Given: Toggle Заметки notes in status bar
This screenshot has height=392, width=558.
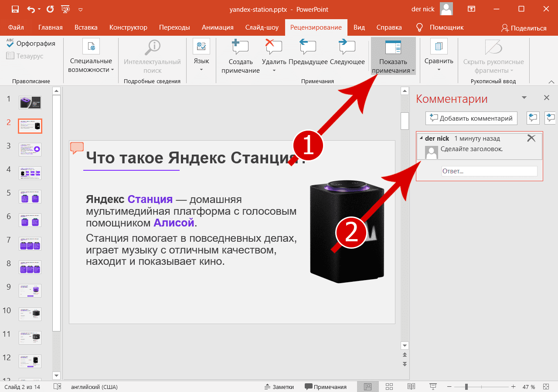Looking at the screenshot, I should click(x=279, y=387).
